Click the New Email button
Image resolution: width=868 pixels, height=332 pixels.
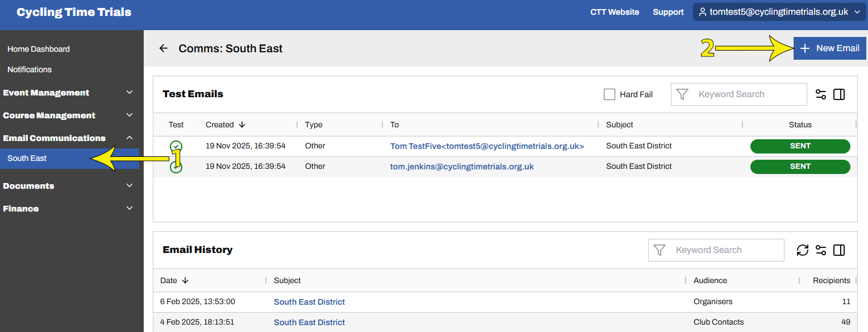click(829, 48)
